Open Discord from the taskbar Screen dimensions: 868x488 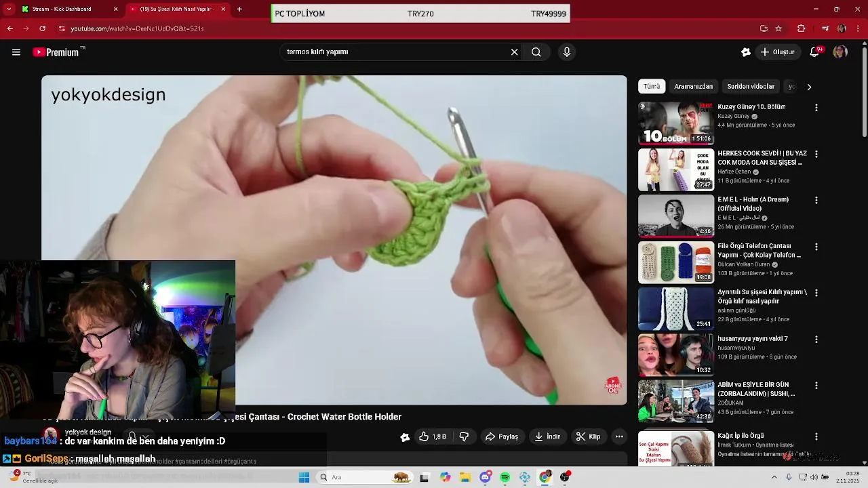486,477
